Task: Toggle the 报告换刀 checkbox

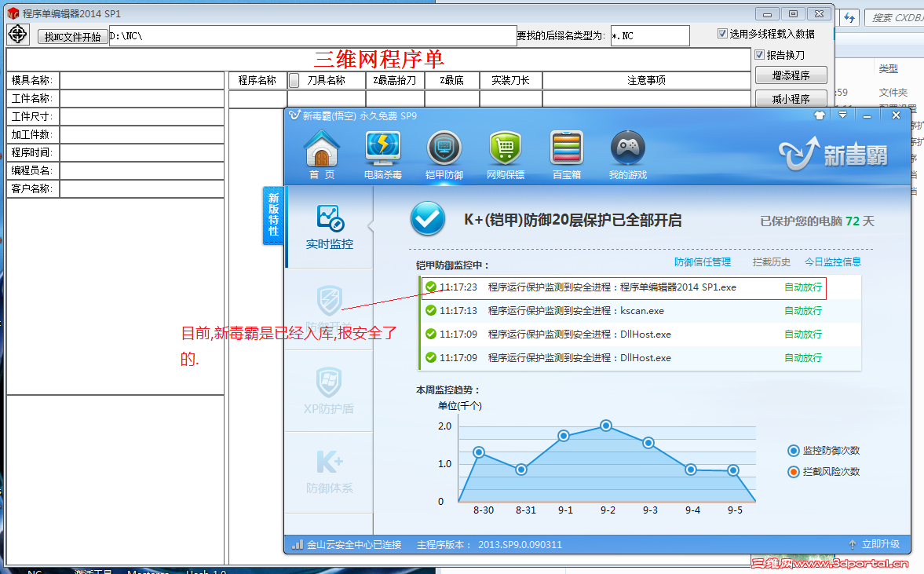Action: tap(760, 55)
